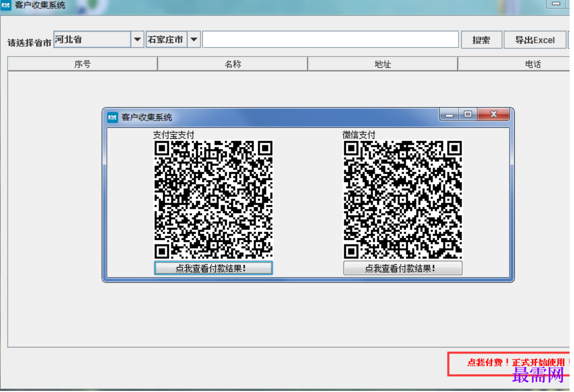Screen dimensions: 574x392
Task: Close the payment dialog window
Action: [494, 115]
